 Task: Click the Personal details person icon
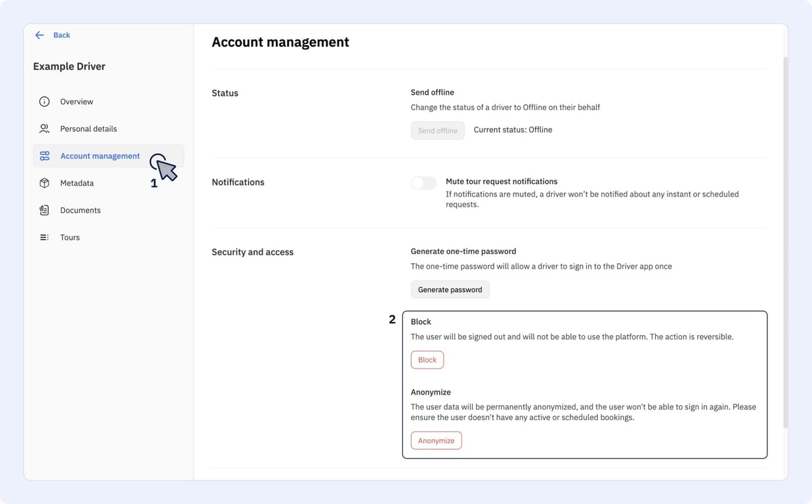point(44,129)
